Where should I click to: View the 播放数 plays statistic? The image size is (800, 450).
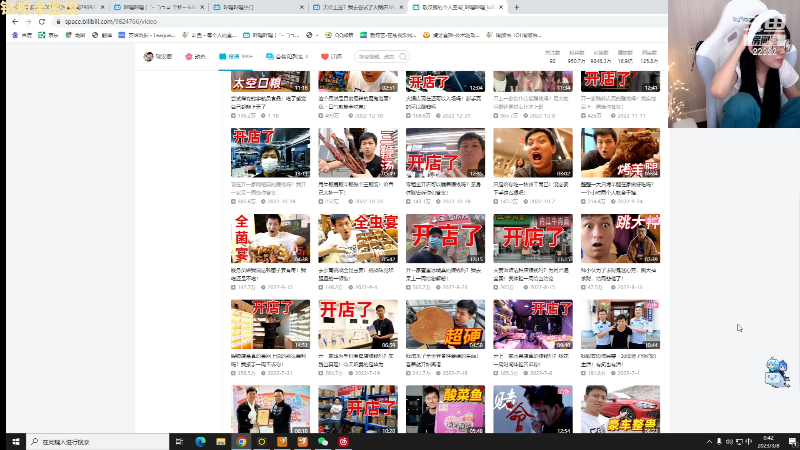[626, 57]
